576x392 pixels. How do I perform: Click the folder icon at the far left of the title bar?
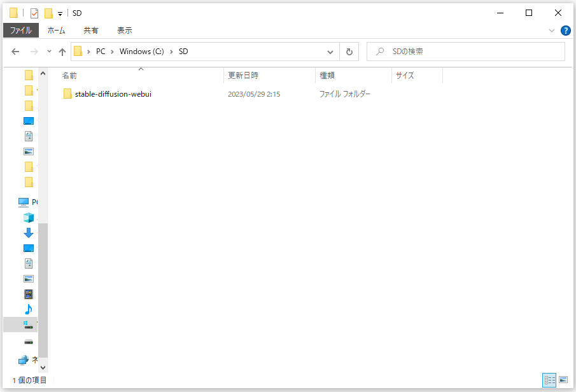(13, 13)
